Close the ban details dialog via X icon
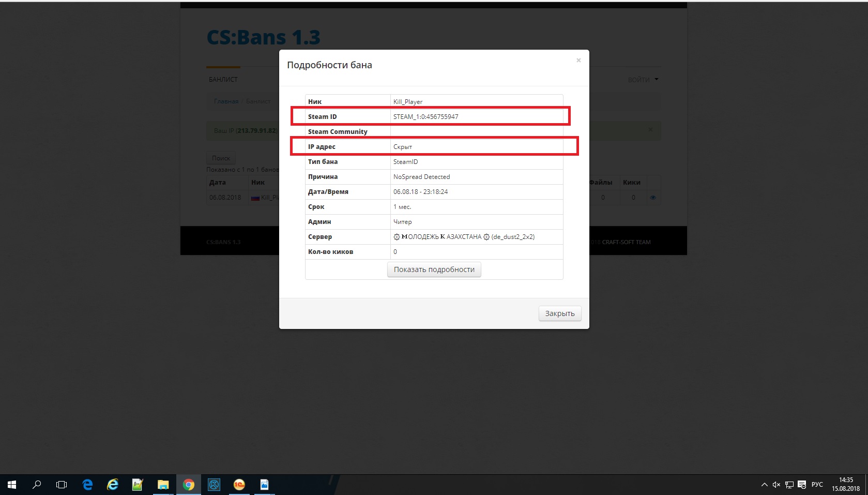This screenshot has height=495, width=868. click(x=578, y=61)
